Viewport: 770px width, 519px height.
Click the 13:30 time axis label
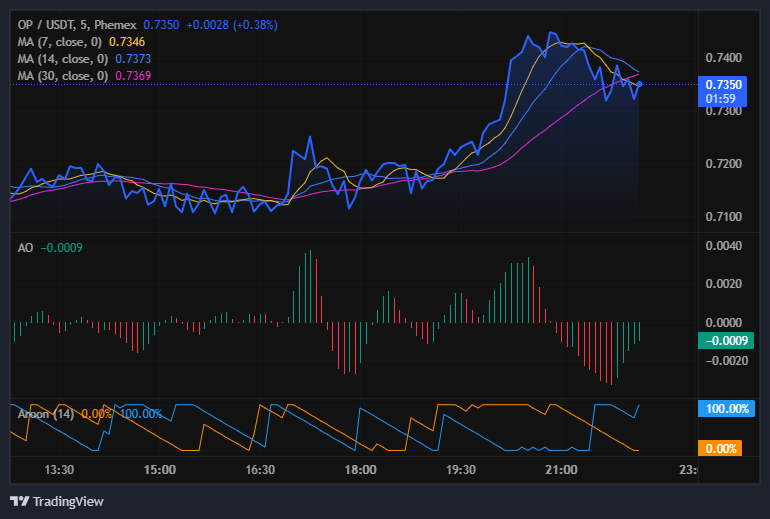pyautogui.click(x=60, y=470)
